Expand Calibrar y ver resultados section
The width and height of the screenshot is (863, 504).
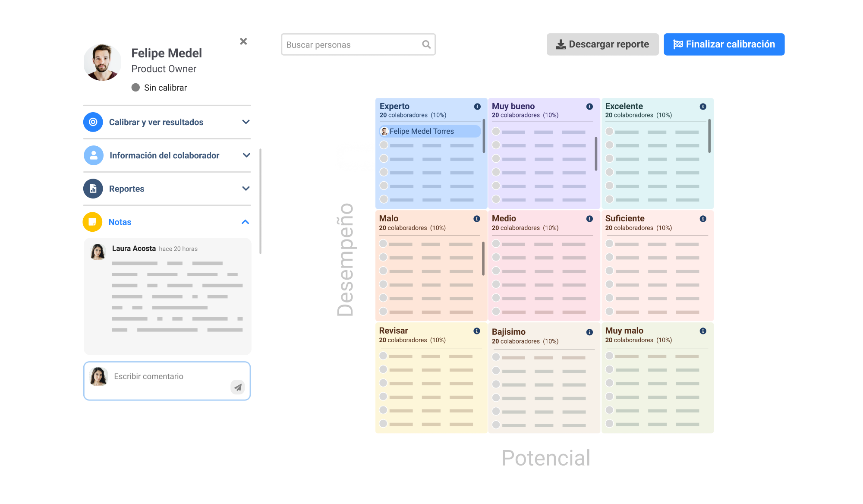point(246,122)
